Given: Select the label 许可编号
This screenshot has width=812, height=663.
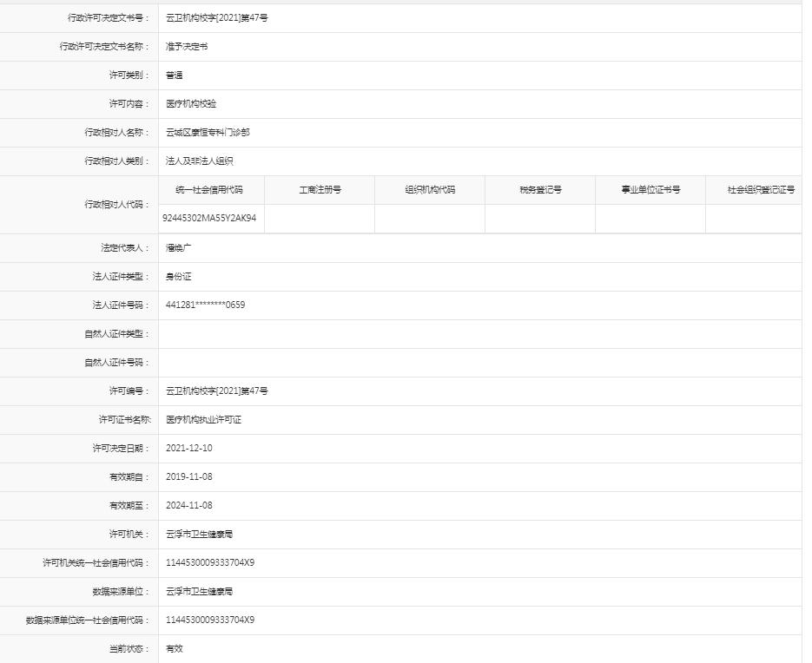Looking at the screenshot, I should [129, 391].
